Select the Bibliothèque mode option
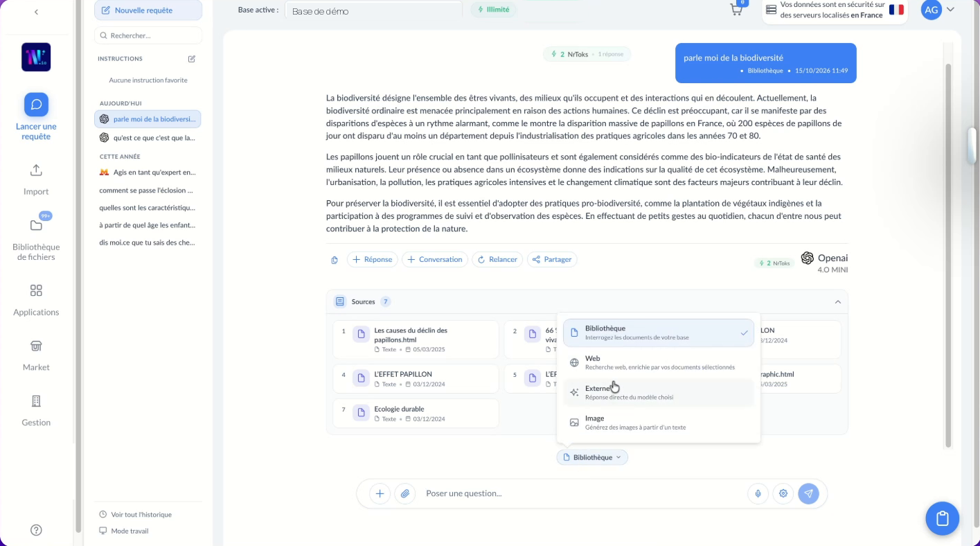 658,333
